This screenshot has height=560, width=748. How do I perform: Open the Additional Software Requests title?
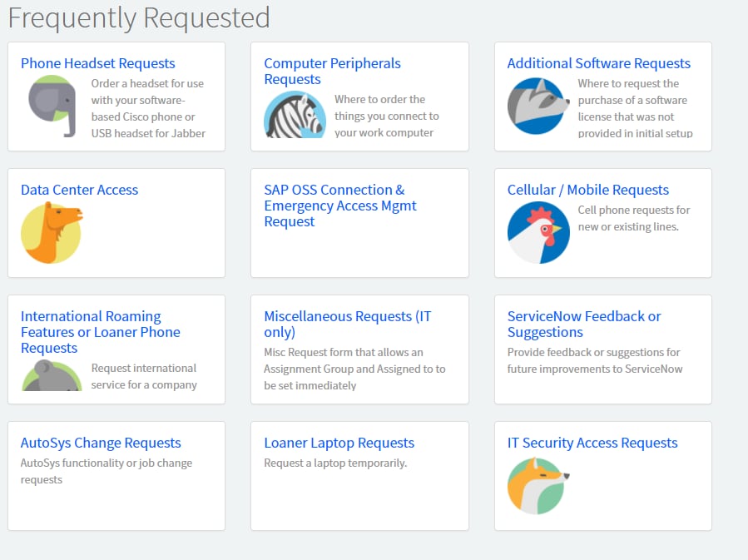[599, 63]
